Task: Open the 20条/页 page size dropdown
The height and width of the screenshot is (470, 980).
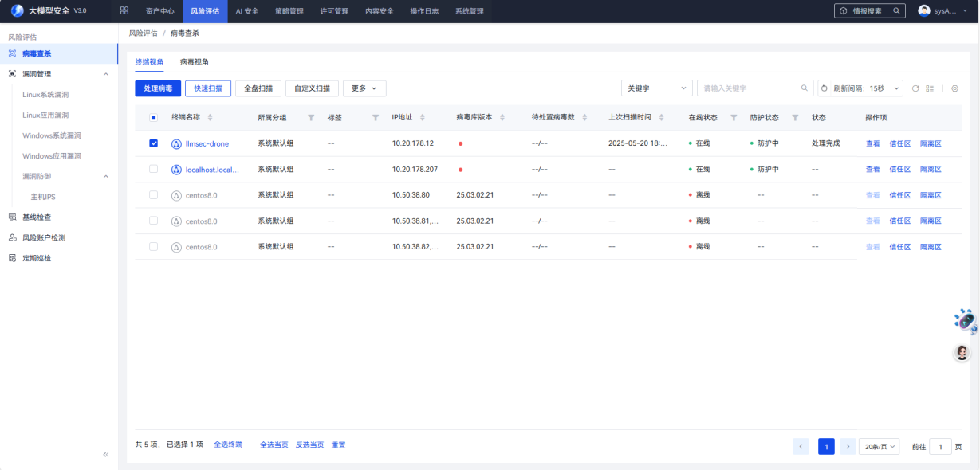Action: 881,447
